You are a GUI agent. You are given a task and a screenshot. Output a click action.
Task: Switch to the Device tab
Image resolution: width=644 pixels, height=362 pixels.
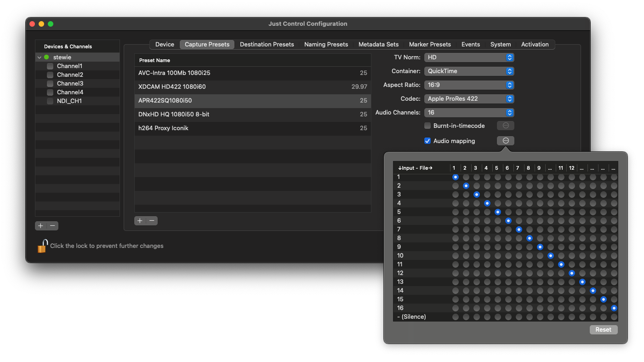(x=165, y=45)
